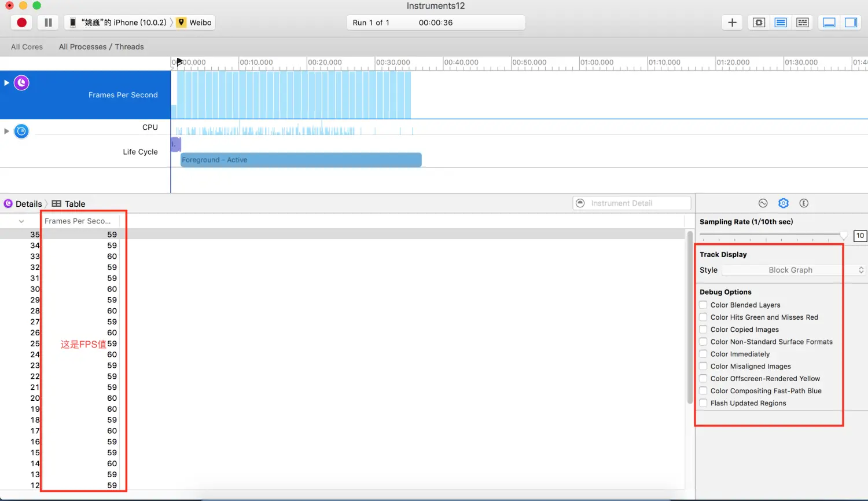868x501 pixels.
Task: Open the All Cores filter
Action: (x=27, y=47)
